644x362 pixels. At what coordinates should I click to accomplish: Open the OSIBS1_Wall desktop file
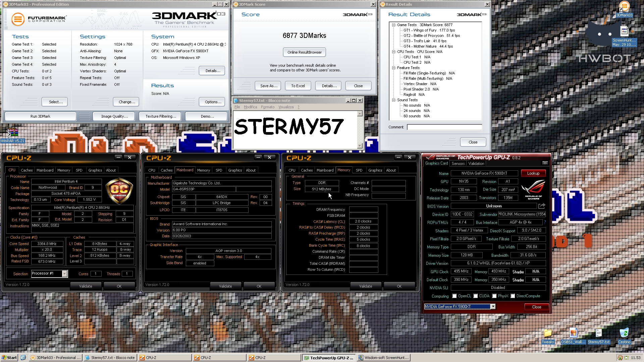coord(573,336)
